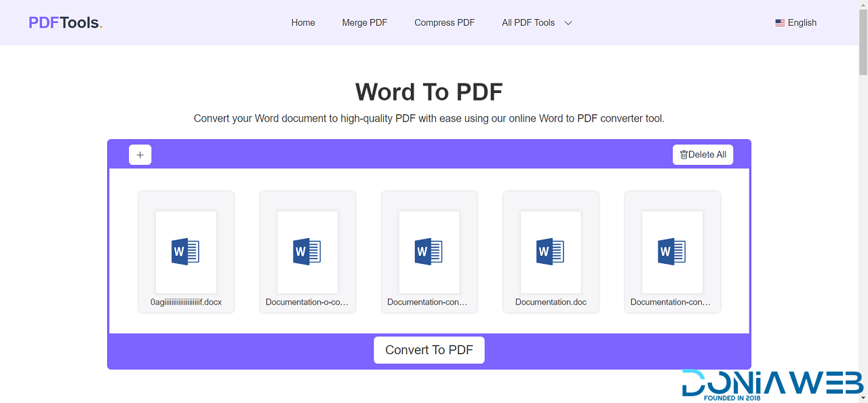The height and width of the screenshot is (403, 868).
Task: Click the chevron beside All PDF Tools
Action: tap(568, 23)
